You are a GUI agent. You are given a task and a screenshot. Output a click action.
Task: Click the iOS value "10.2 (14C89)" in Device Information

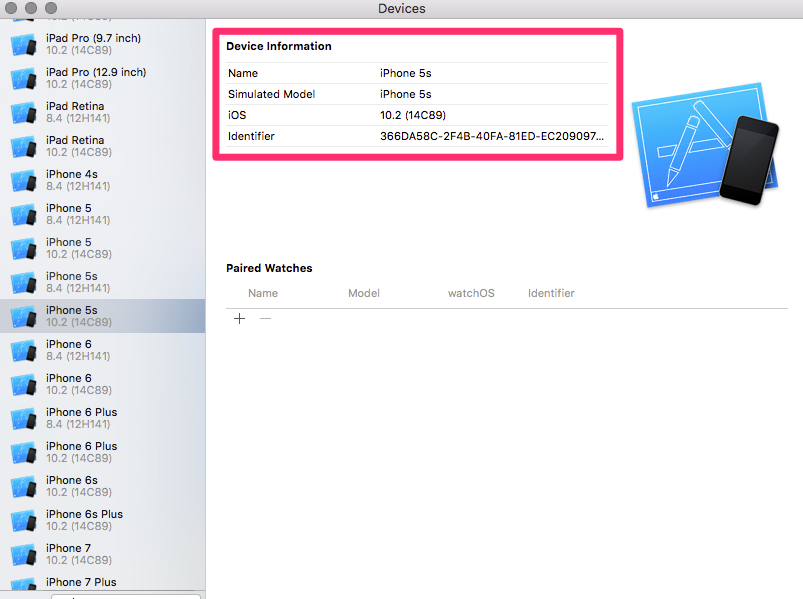[x=413, y=115]
